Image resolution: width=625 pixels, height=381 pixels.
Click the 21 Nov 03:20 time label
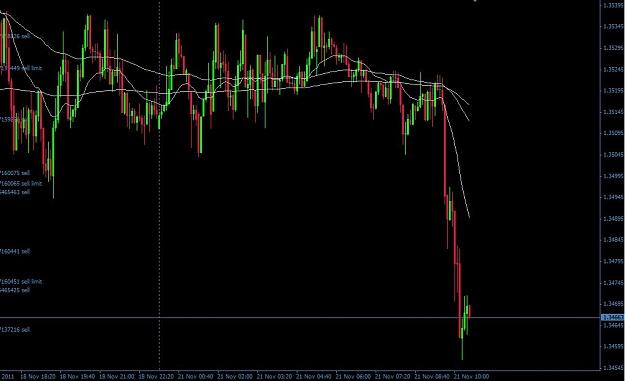[274, 376]
